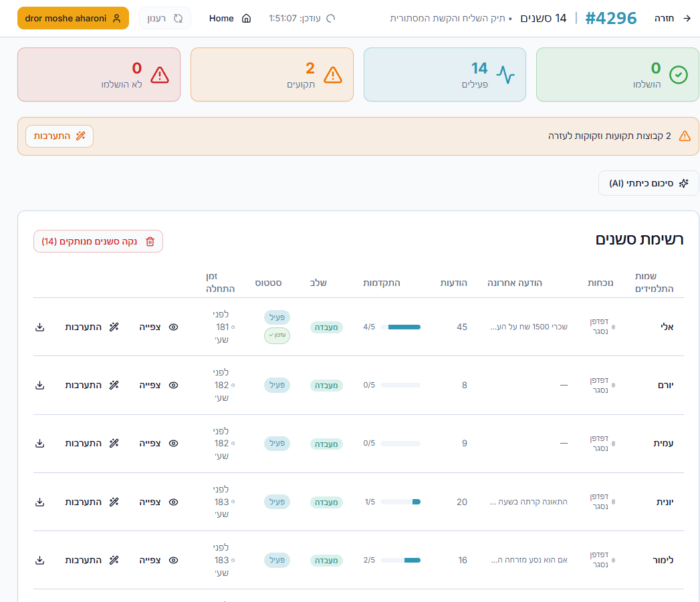Click the wand icon in the banner התערבות button
This screenshot has width=700, height=602.
pyautogui.click(x=80, y=136)
